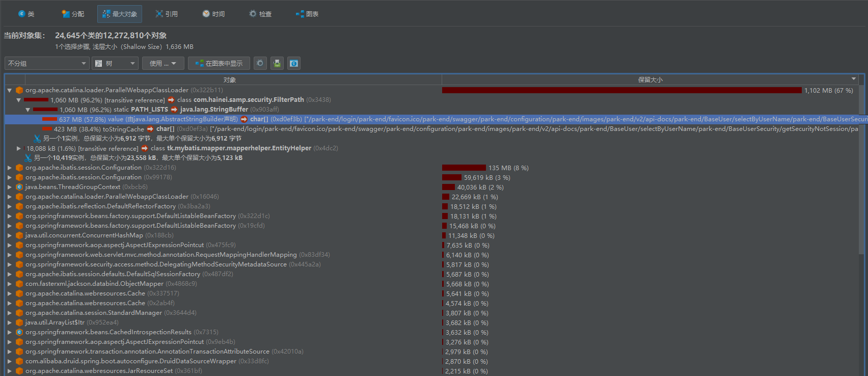The height and width of the screenshot is (376, 868).
Task: Expand Configuration (0x99178) row
Action: coord(10,177)
